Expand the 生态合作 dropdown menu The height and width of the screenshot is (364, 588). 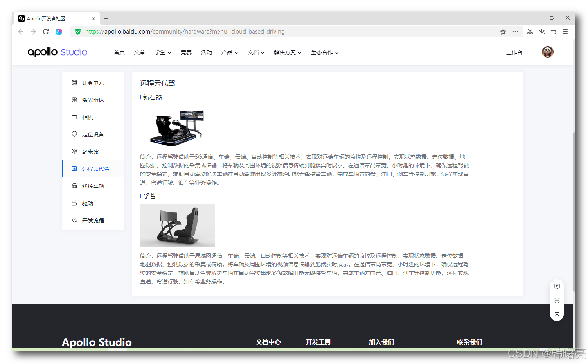tap(325, 52)
